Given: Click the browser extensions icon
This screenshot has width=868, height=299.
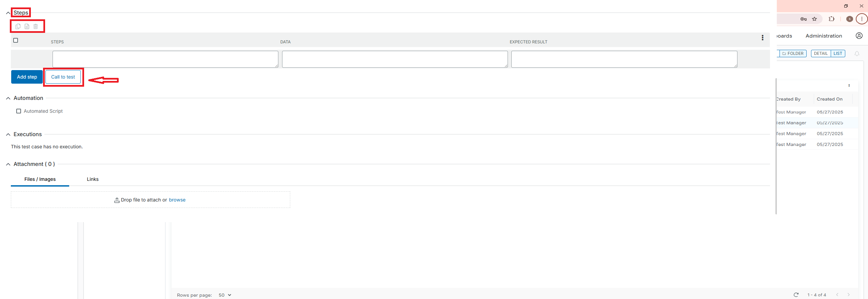Looking at the screenshot, I should (831, 19).
